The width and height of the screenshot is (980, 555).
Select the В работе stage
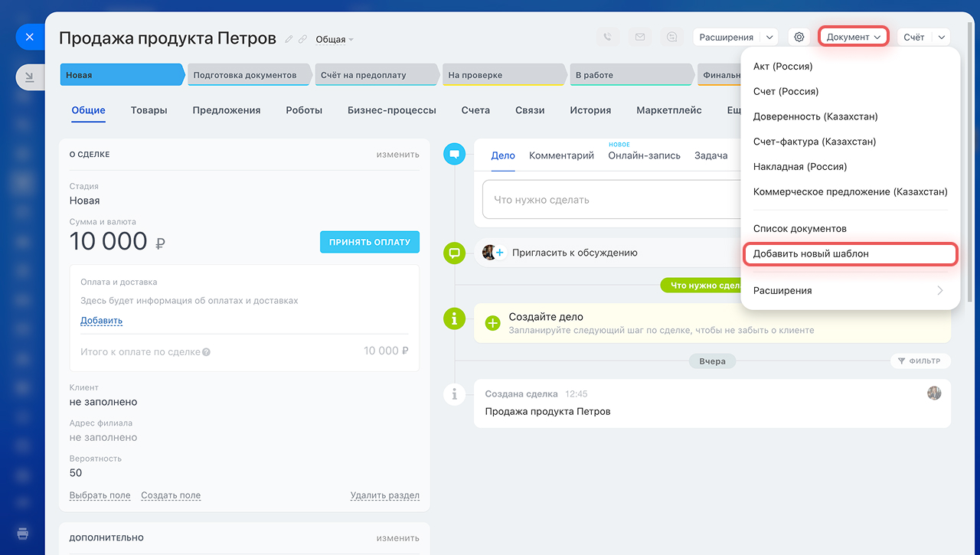pos(632,75)
